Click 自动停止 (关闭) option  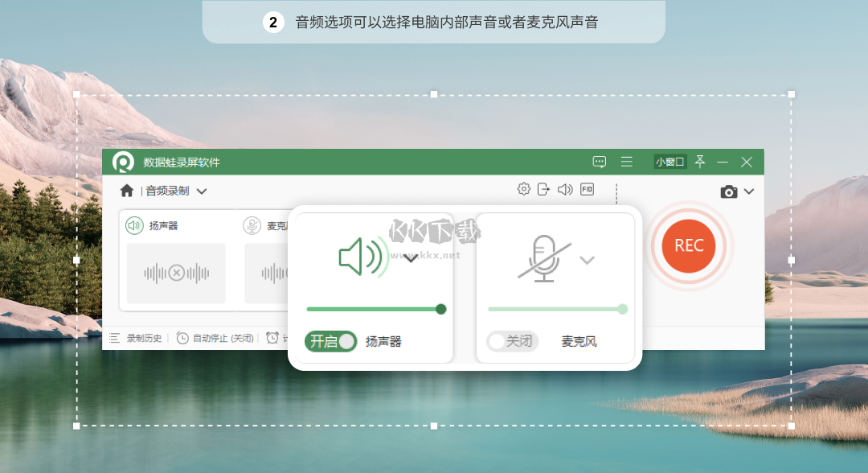point(215,339)
